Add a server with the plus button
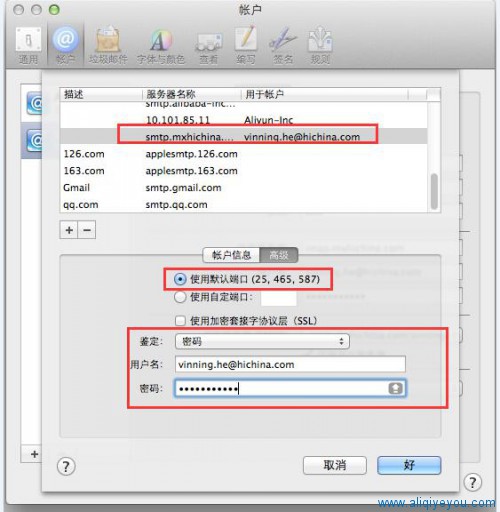This screenshot has width=500, height=512. coord(69,230)
